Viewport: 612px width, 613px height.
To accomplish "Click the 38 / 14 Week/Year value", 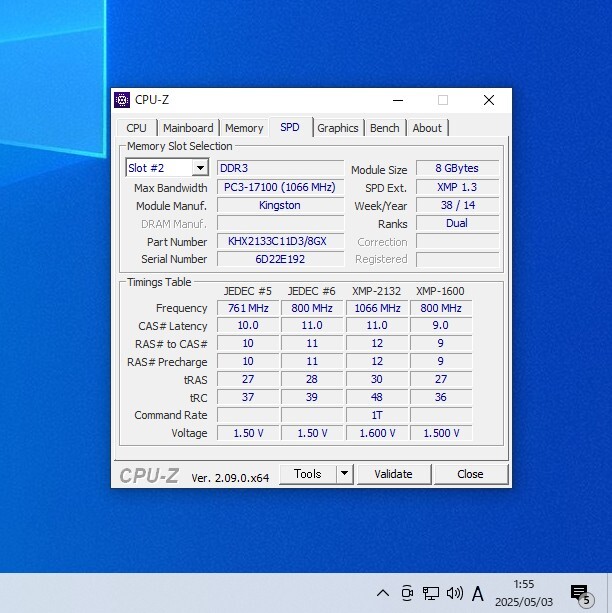I will tap(457, 205).
